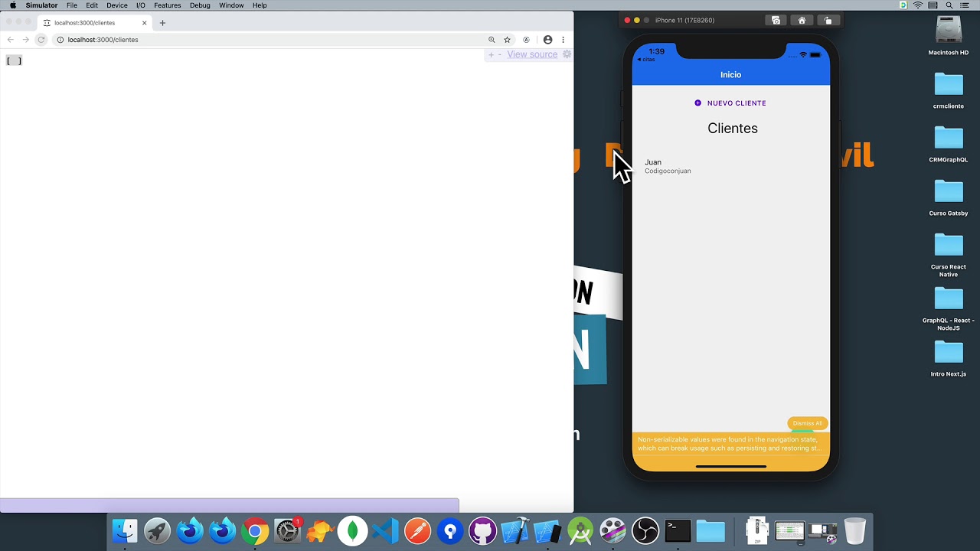Open a new Chrome tab
This screenshot has height=551, width=980.
tap(162, 23)
